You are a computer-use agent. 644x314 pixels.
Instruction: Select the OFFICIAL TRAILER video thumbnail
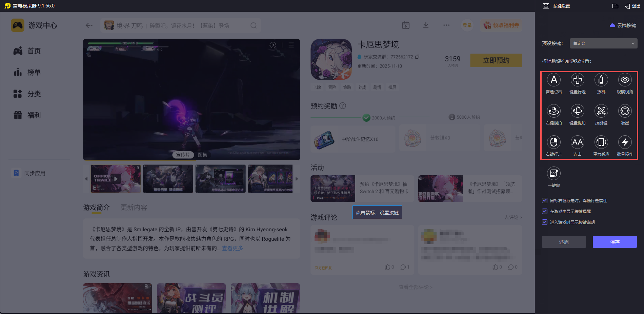[116, 179]
